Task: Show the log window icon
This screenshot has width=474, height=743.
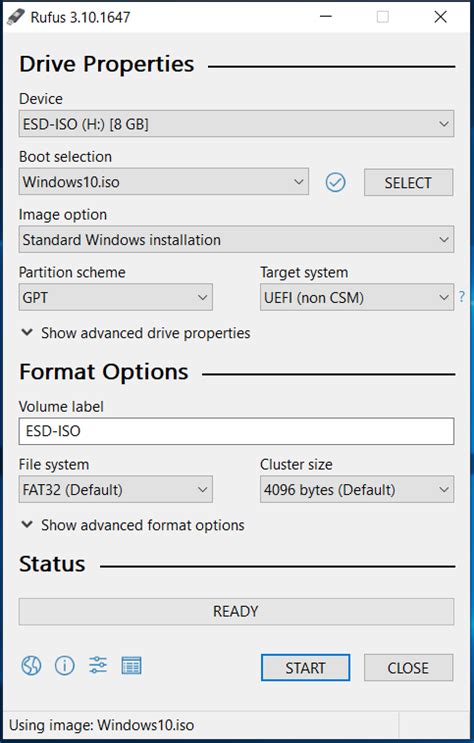Action: click(x=131, y=666)
